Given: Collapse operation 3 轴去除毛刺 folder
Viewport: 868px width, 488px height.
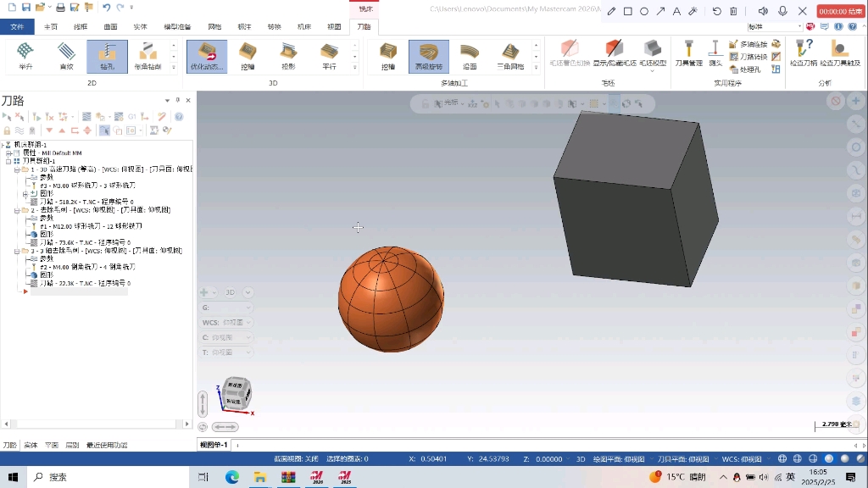Looking at the screenshot, I should (17, 251).
